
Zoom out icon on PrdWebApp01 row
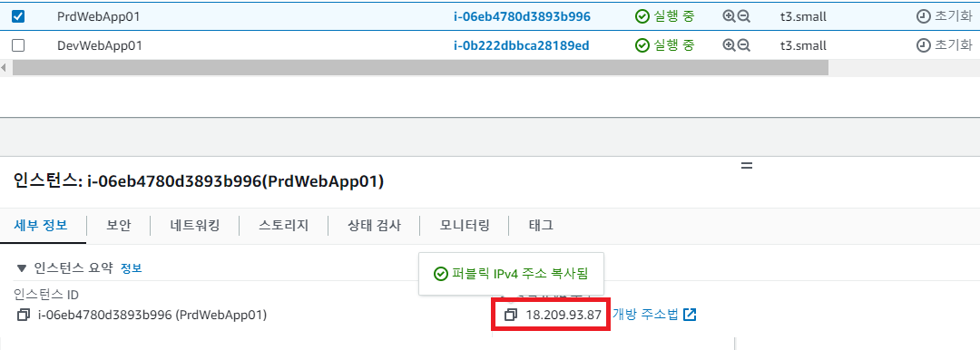(x=743, y=17)
